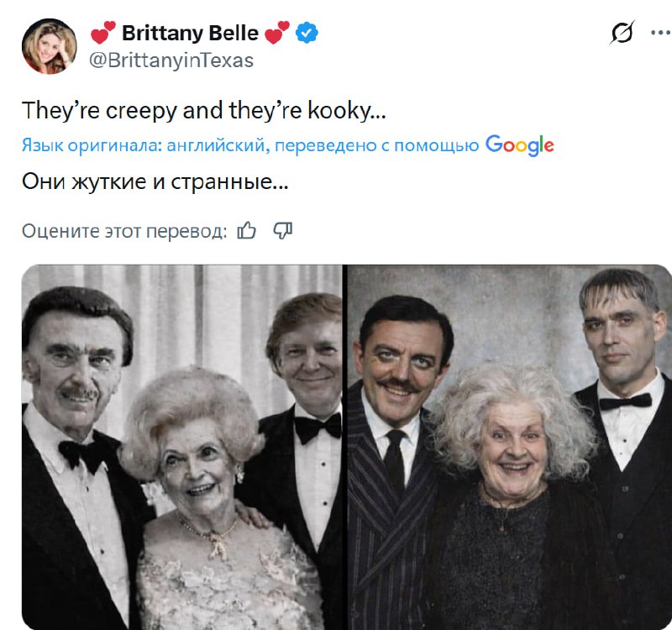Click the thumbs up translation rating
672x630 pixels.
click(x=246, y=230)
